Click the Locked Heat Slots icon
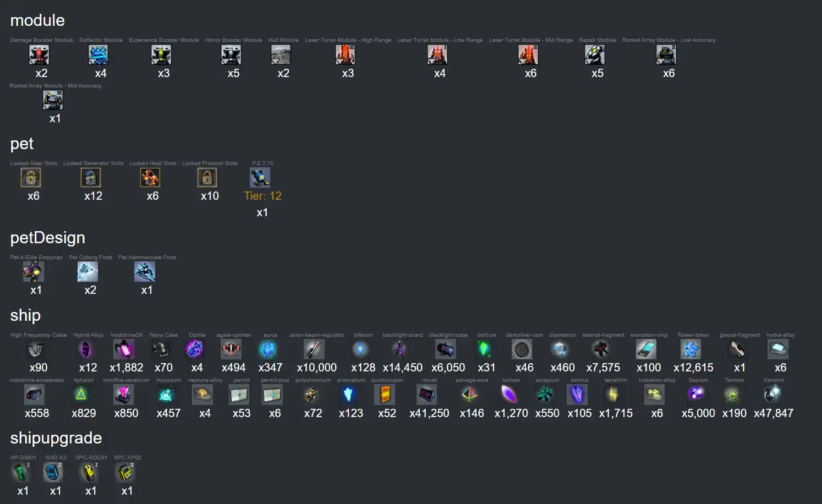The image size is (822, 504). 150,178
